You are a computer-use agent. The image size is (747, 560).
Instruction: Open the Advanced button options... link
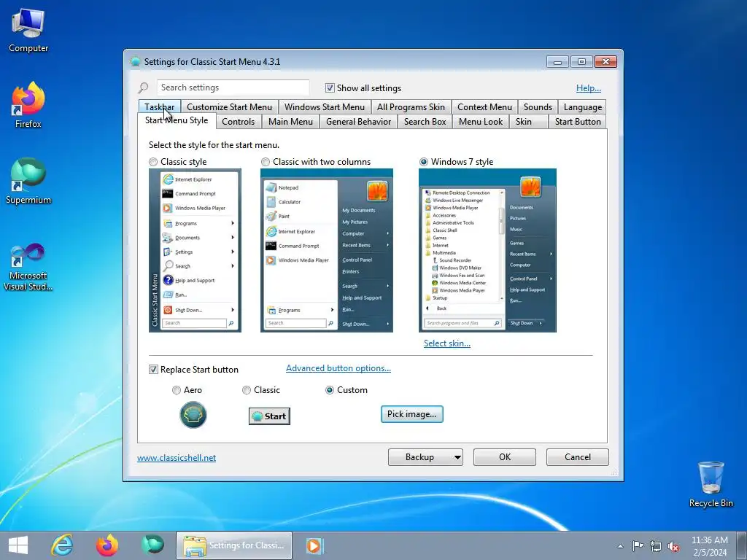tap(338, 368)
